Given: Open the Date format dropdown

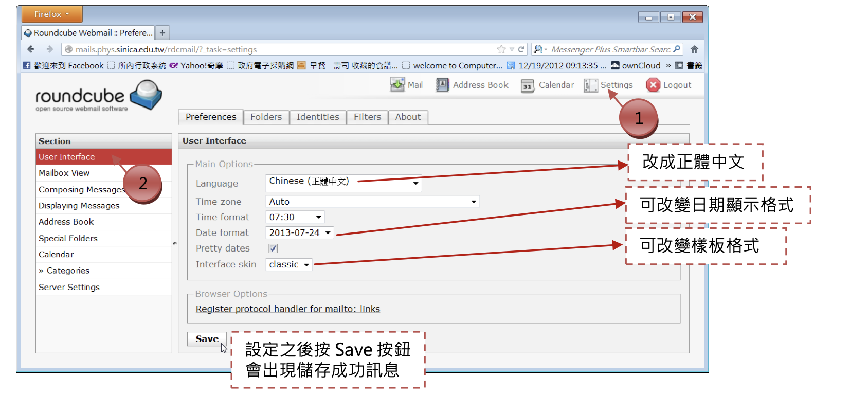Looking at the screenshot, I should click(x=299, y=233).
